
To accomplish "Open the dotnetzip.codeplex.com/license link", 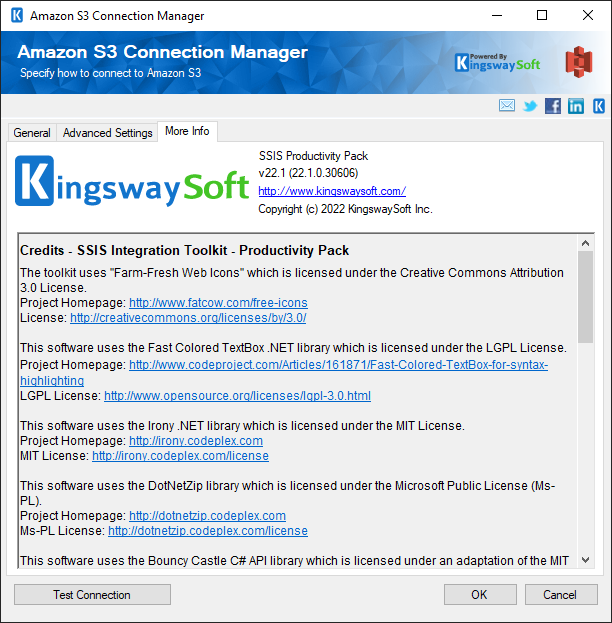I will (x=208, y=531).
